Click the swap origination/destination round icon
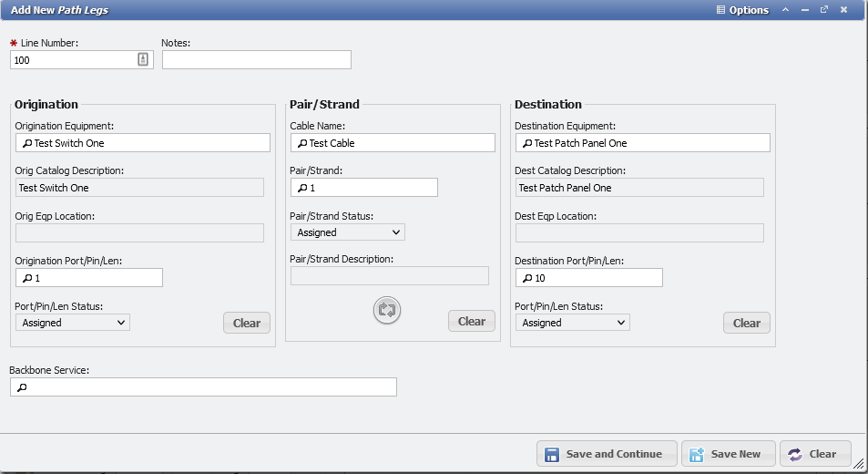Image resolution: width=868 pixels, height=474 pixels. [387, 310]
